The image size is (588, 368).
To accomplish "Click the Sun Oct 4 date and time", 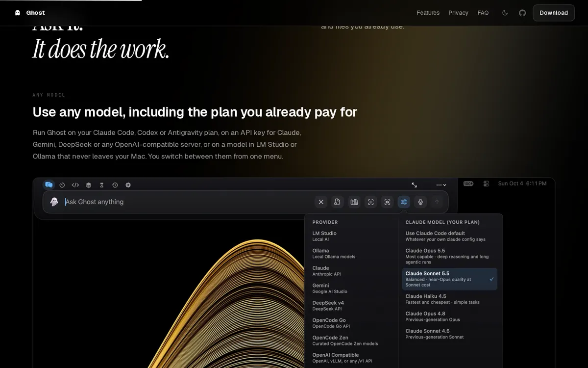I will [x=522, y=184].
